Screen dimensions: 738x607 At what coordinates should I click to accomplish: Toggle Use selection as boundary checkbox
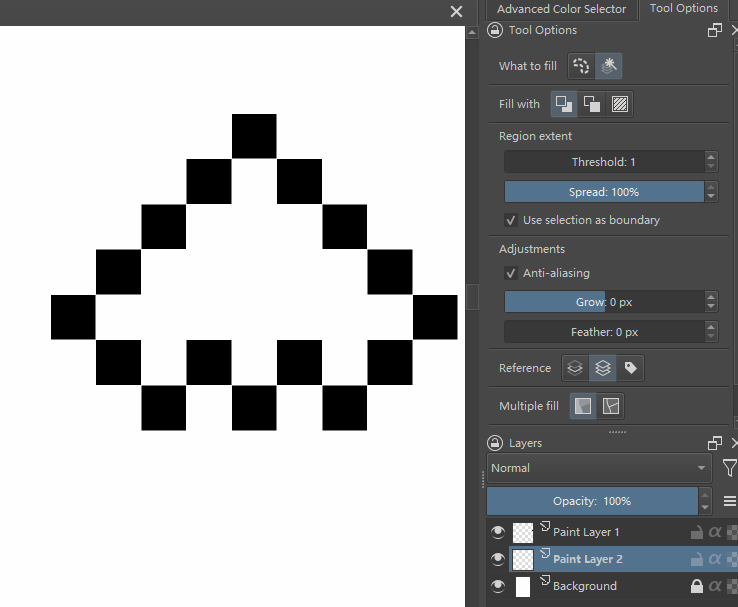(511, 220)
